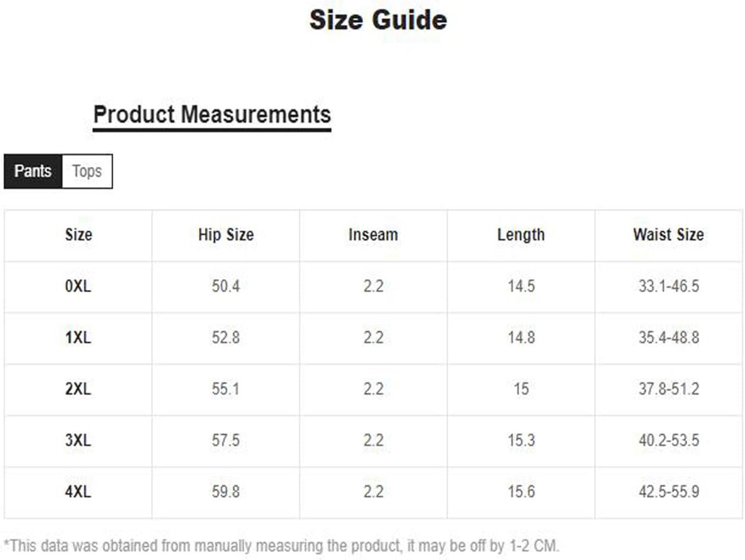Switch to the Tops tab

87,171
